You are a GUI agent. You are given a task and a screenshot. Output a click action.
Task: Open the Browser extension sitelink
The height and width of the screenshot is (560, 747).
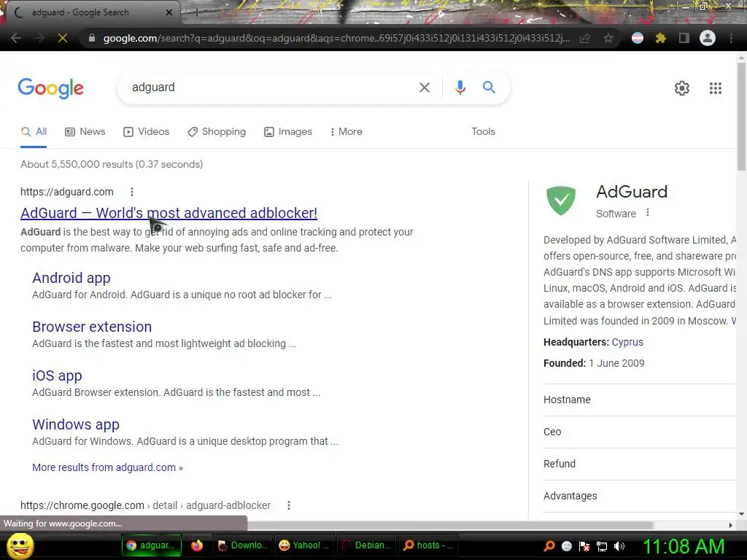tap(92, 327)
